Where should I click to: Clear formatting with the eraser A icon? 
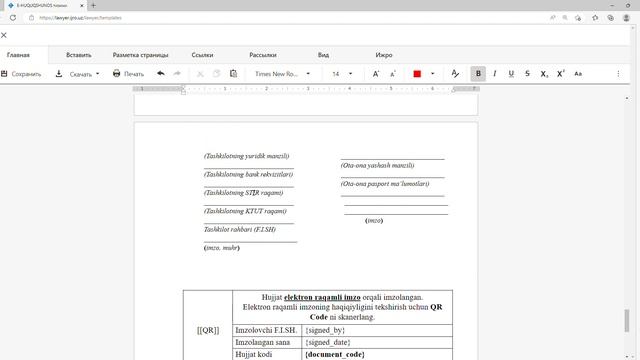(x=455, y=74)
